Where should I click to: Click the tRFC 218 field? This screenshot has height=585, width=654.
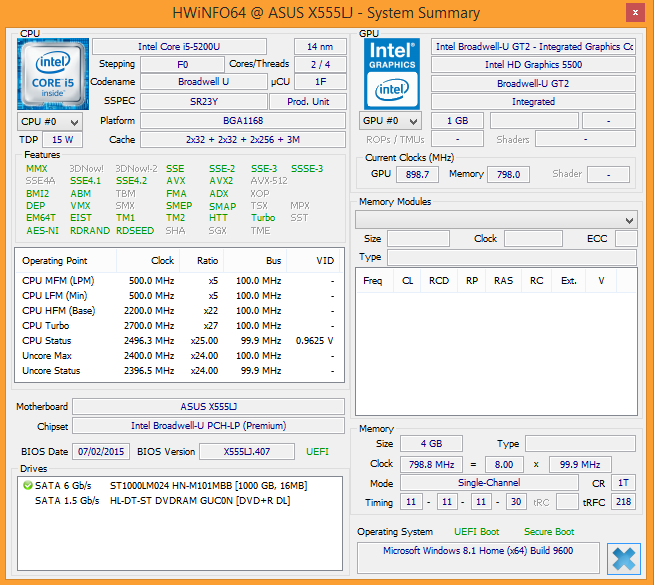(x=623, y=502)
